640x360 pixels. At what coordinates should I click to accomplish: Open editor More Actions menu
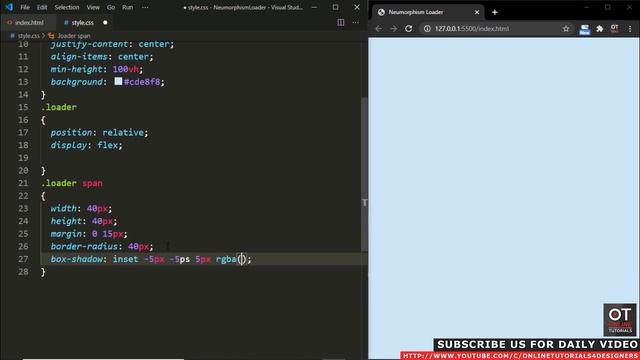(x=356, y=22)
